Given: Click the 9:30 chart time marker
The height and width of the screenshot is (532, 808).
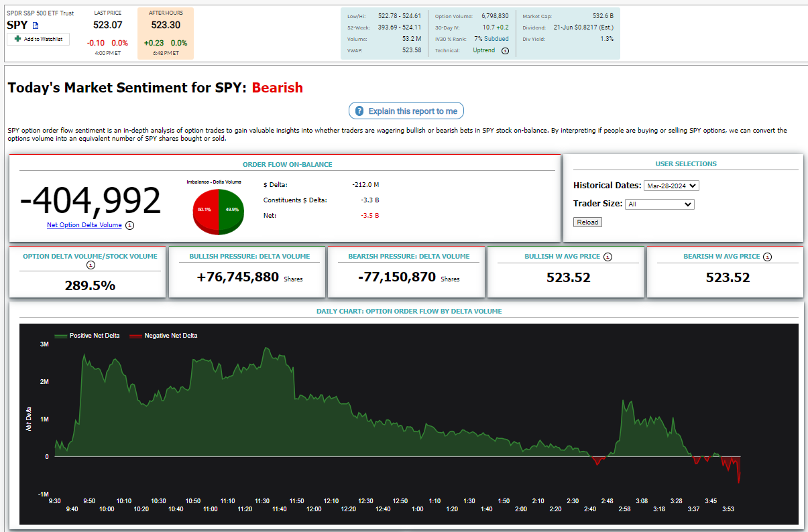Looking at the screenshot, I should 55,501.
